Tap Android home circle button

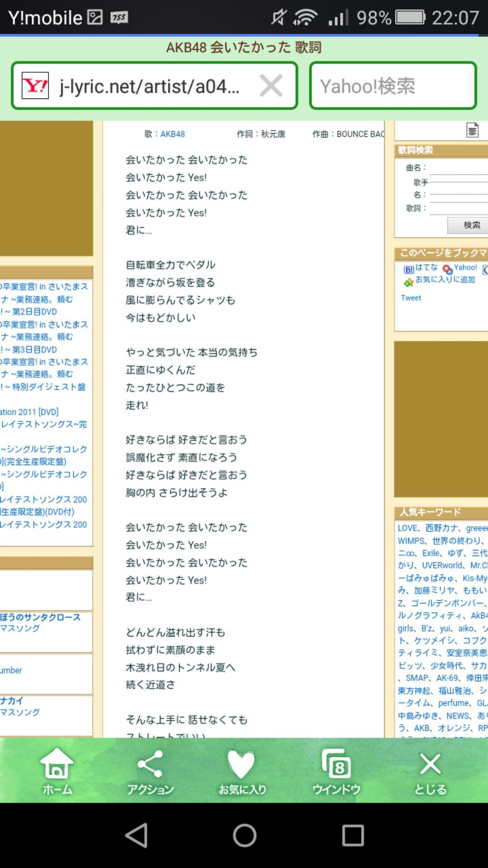pyautogui.click(x=244, y=835)
